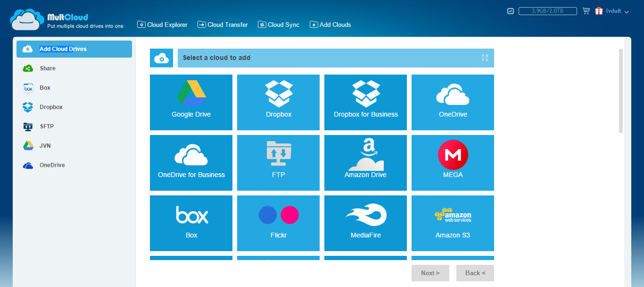Open Add Clouds in top menu

tap(330, 25)
